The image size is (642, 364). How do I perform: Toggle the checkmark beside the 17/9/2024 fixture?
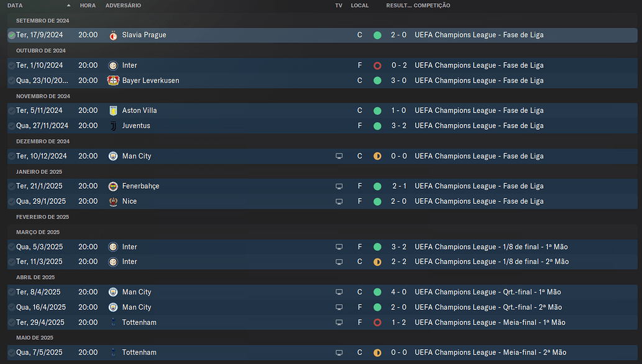pos(11,35)
